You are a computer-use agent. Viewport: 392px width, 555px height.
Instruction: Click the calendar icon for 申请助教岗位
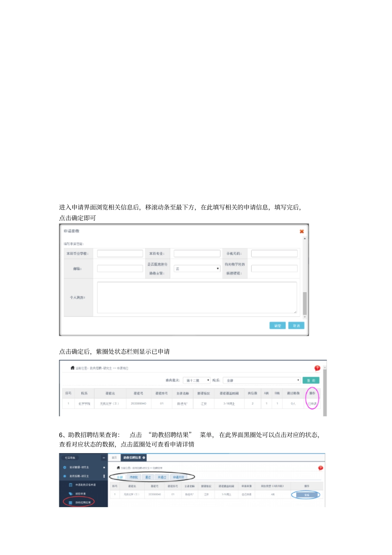click(x=71, y=485)
